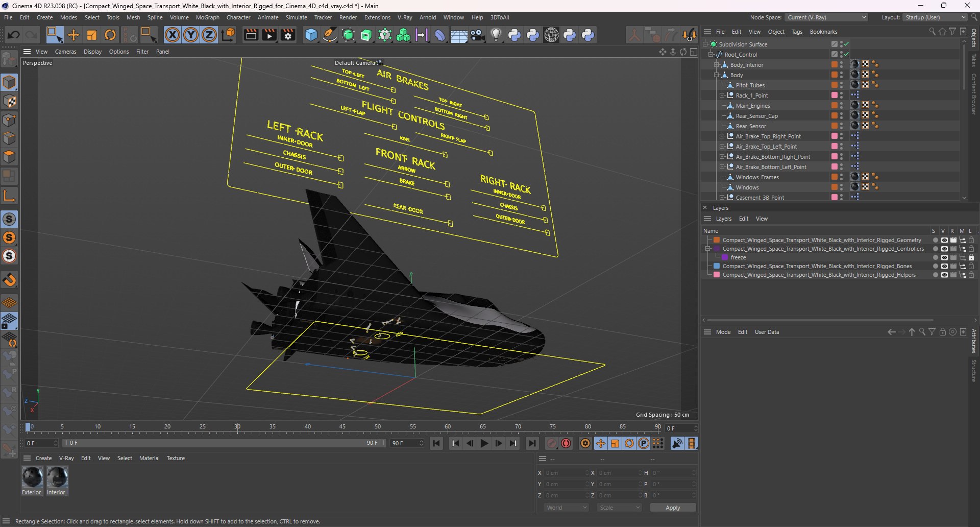The image size is (980, 527).
Task: Toggle the timeline sound icon
Action: click(677, 443)
